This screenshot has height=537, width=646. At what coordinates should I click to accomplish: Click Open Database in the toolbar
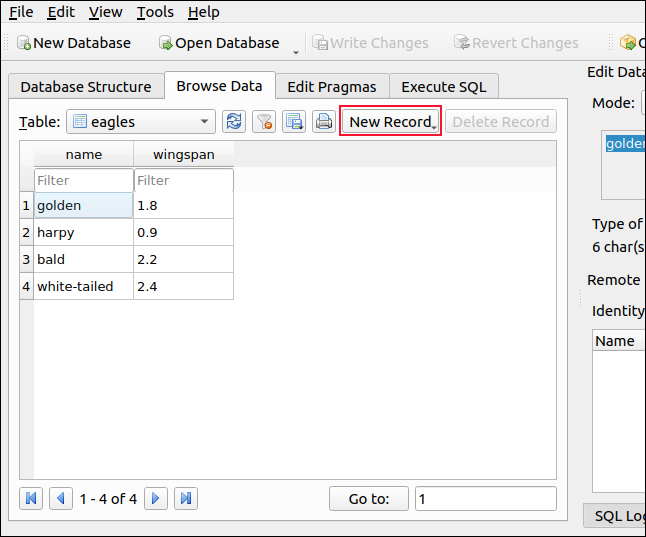click(219, 43)
